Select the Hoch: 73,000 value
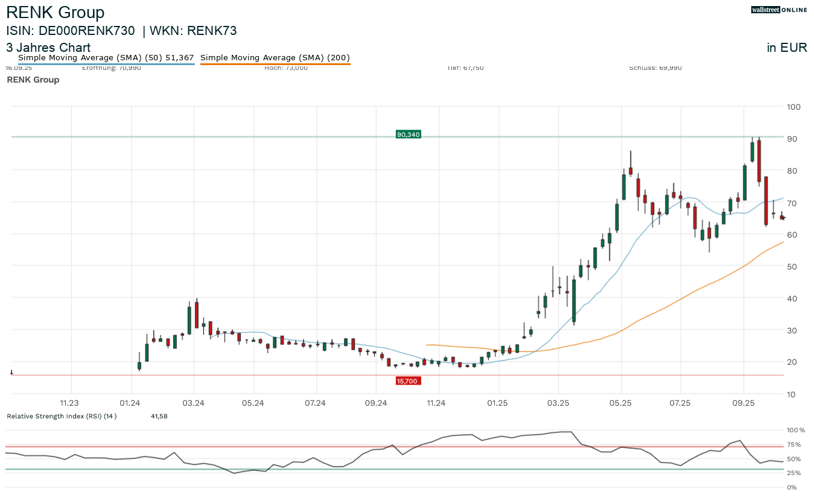This screenshot has width=814, height=504. (x=286, y=68)
